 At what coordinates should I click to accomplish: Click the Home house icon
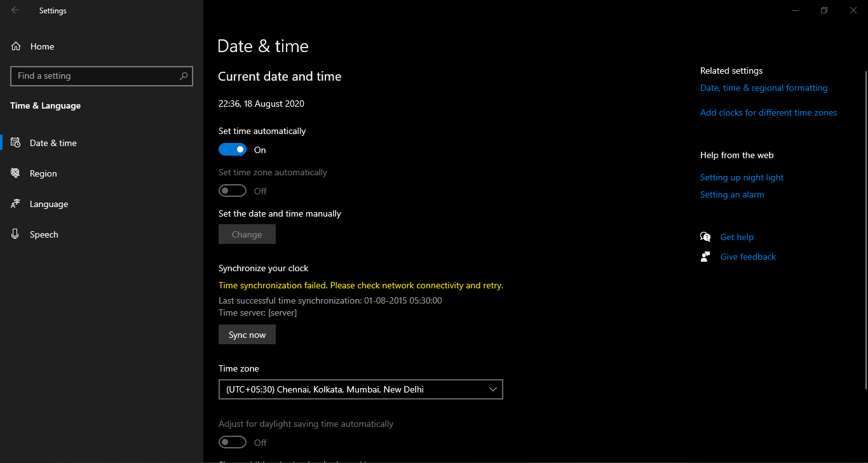click(17, 46)
